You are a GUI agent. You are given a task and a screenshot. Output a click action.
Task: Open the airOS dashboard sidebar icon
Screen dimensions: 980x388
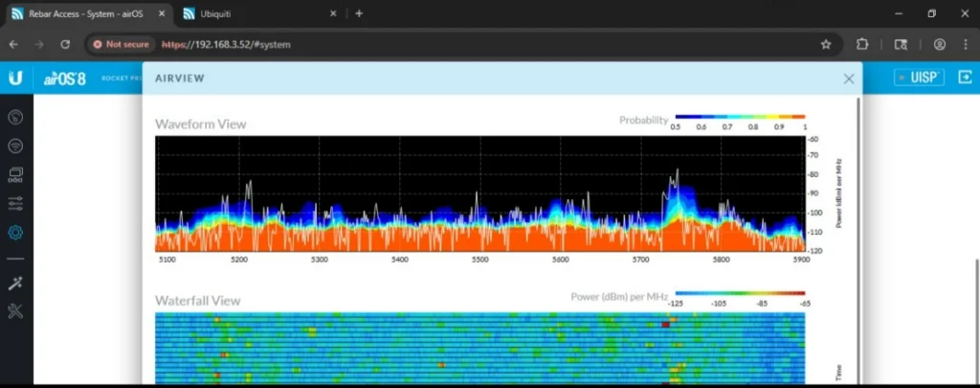(x=15, y=117)
